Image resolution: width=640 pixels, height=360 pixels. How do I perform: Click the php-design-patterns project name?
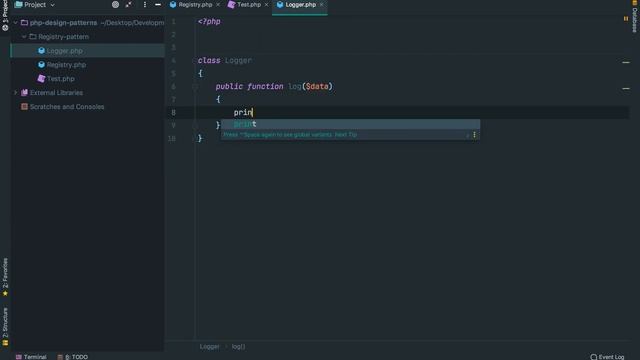[x=63, y=23]
